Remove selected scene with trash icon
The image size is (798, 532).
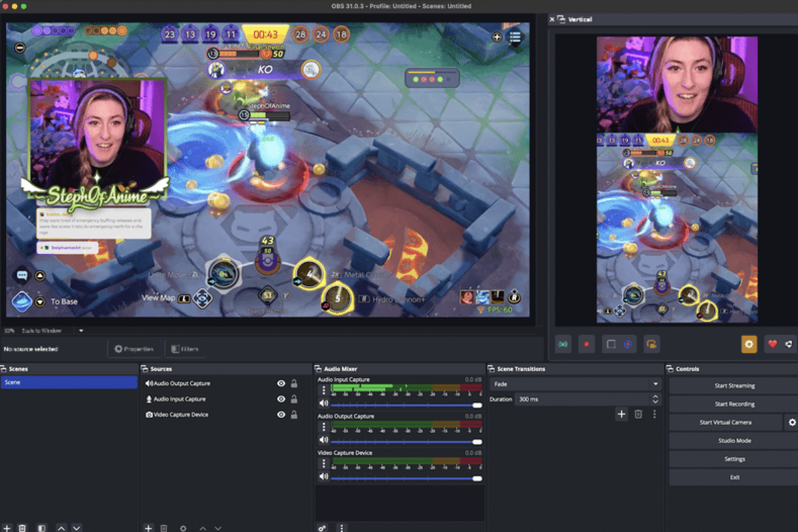(23, 528)
